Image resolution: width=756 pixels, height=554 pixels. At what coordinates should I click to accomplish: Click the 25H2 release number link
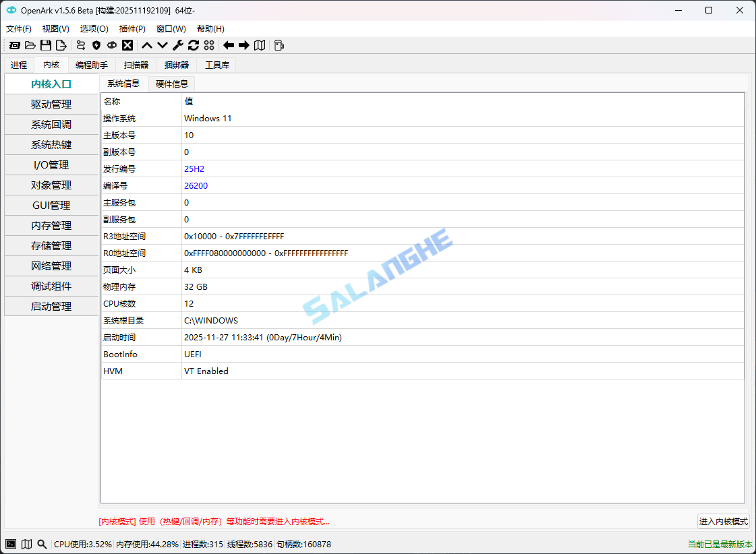[x=194, y=168]
